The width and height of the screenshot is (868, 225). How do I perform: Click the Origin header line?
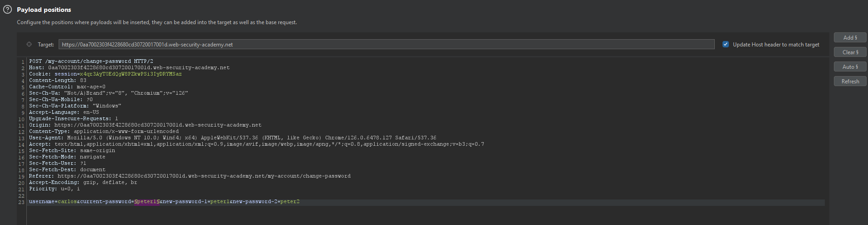[145, 125]
